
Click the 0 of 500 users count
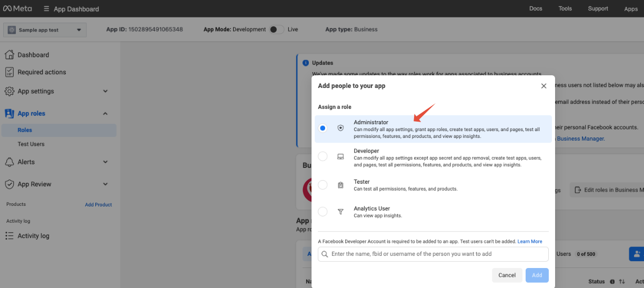[x=586, y=254]
